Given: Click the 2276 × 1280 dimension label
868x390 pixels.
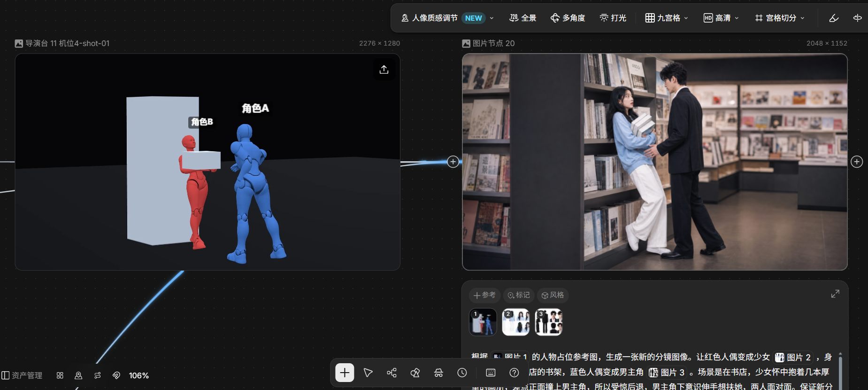Looking at the screenshot, I should [x=380, y=43].
